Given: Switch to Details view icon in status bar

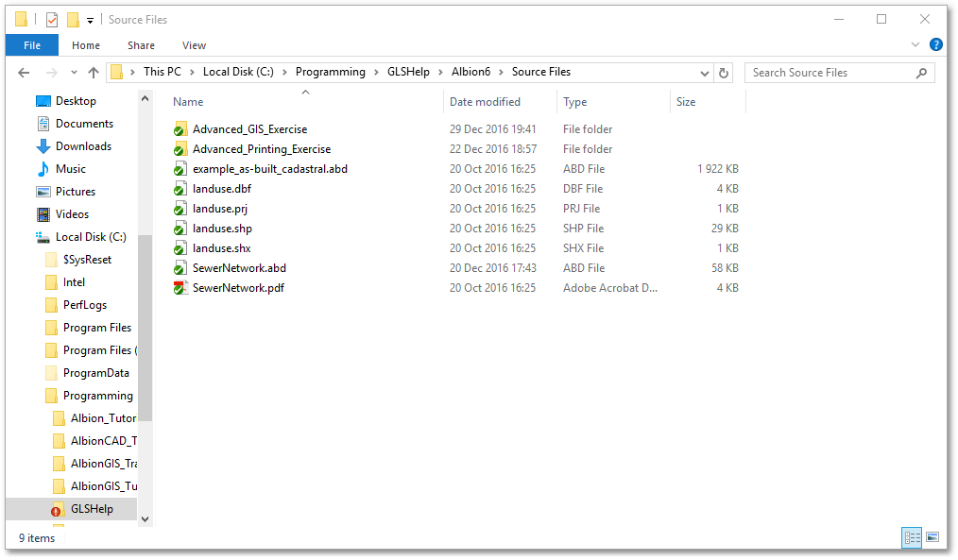Looking at the screenshot, I should click(912, 537).
